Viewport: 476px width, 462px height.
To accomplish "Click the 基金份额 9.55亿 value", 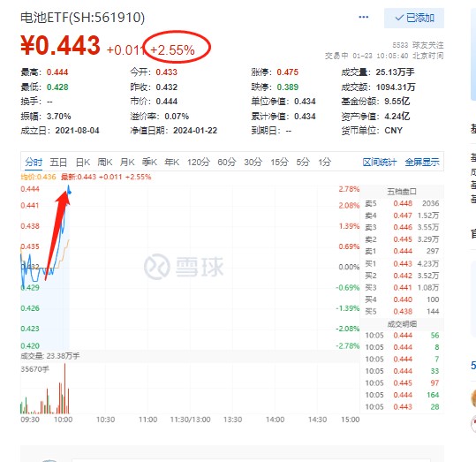I will pos(397,102).
